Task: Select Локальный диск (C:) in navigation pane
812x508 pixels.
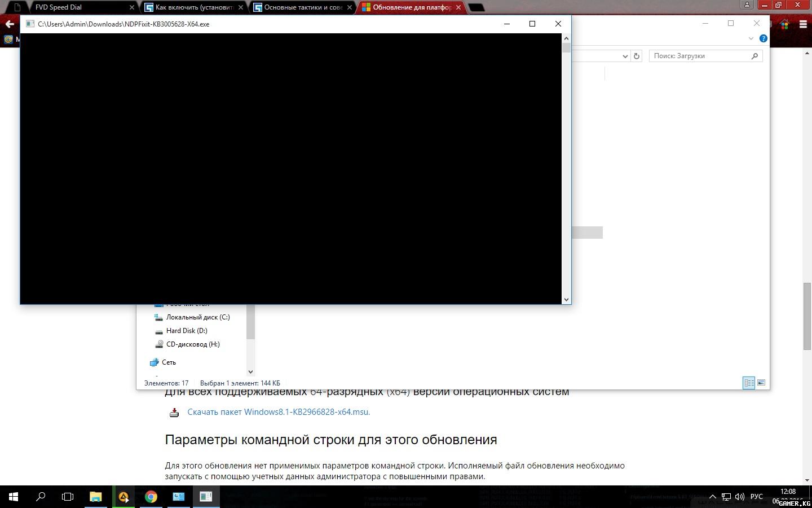Action: (197, 317)
